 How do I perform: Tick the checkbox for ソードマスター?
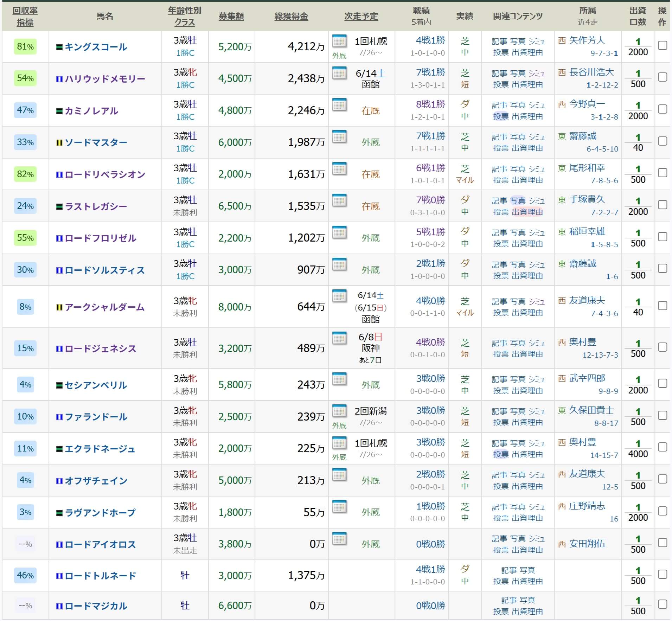click(663, 141)
